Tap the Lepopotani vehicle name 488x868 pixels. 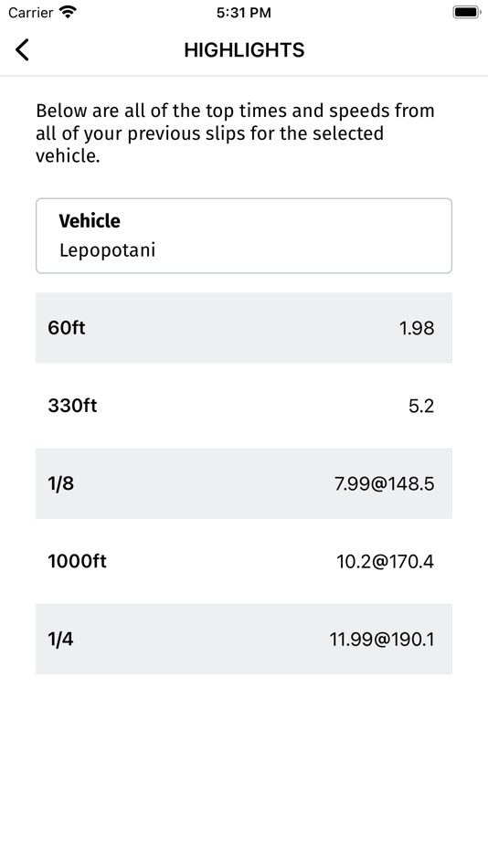108,250
